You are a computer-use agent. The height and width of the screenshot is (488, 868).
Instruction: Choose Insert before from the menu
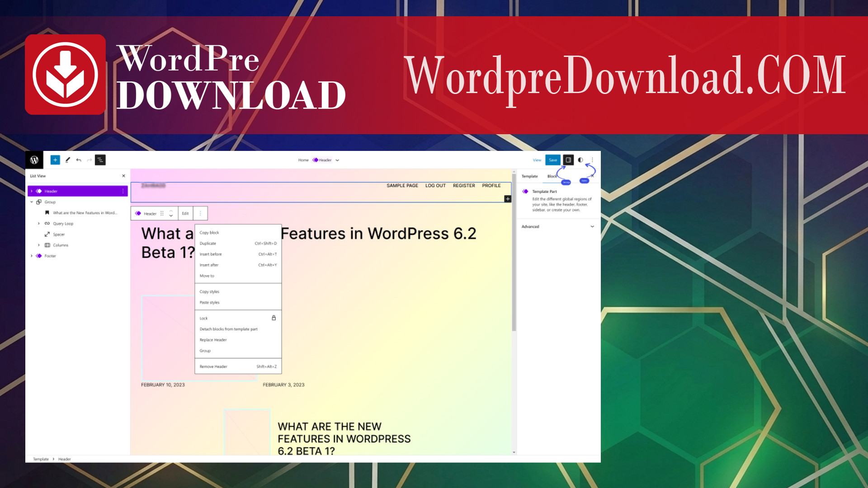click(x=238, y=254)
